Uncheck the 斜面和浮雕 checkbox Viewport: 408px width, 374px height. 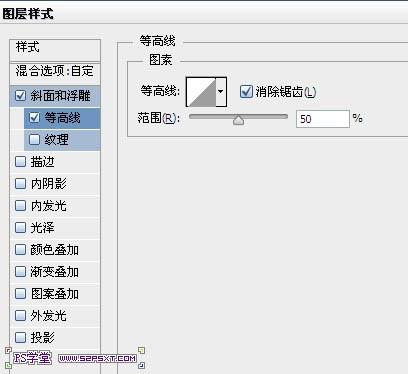tap(20, 96)
